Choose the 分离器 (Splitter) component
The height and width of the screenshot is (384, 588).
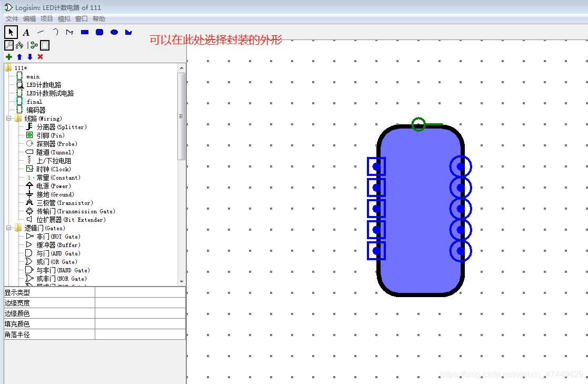[62, 127]
